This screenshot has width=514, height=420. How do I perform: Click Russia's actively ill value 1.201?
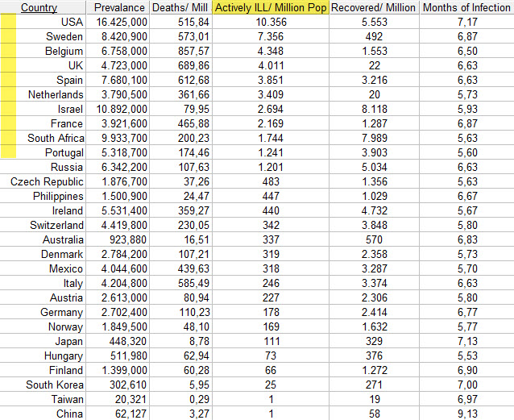pyautogui.click(x=271, y=167)
